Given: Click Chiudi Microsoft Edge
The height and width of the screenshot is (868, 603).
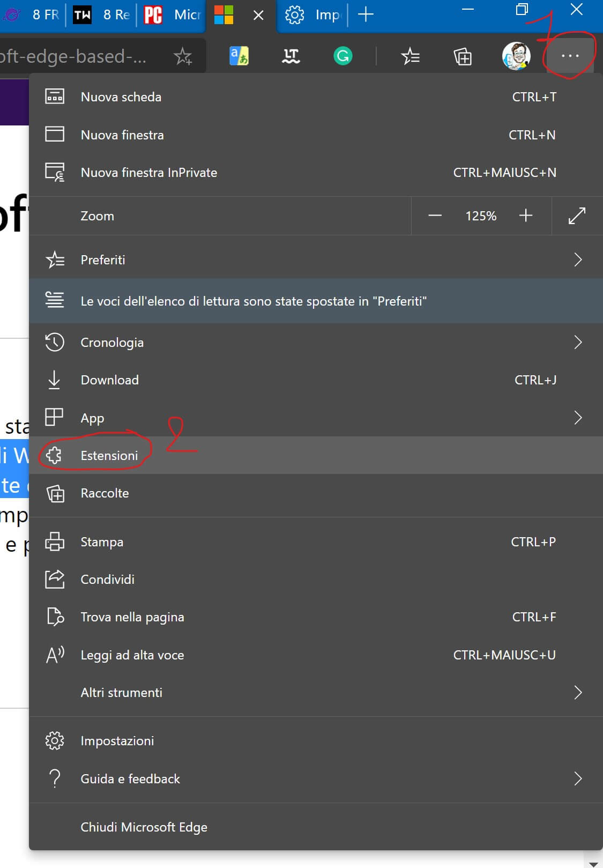Looking at the screenshot, I should click(144, 827).
